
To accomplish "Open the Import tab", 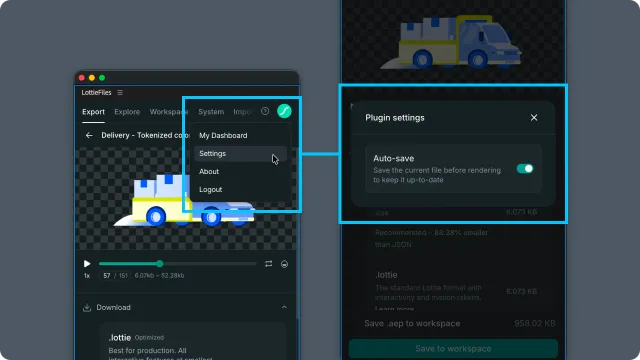I will [242, 112].
